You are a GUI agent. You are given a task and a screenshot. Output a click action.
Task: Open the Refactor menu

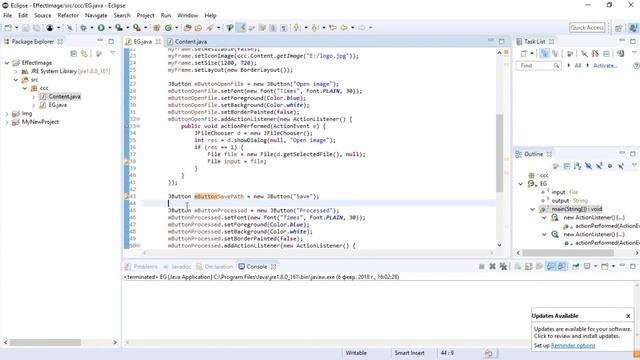[x=68, y=16]
